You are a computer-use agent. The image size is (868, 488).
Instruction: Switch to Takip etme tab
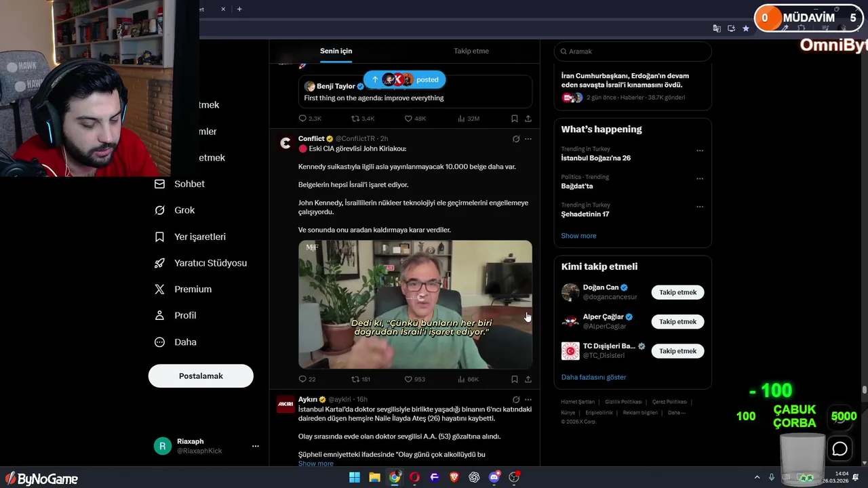(471, 51)
